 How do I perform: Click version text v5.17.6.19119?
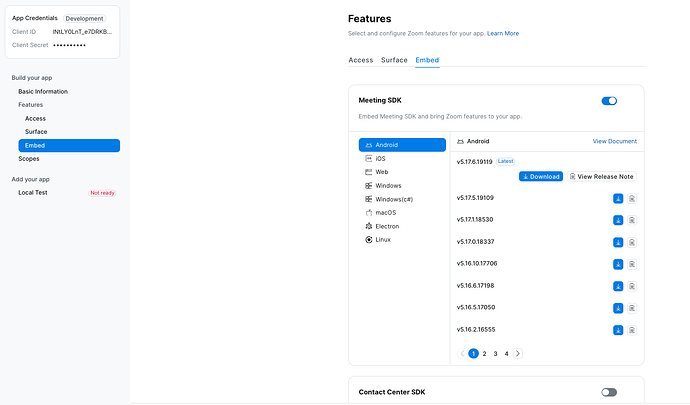tap(474, 162)
